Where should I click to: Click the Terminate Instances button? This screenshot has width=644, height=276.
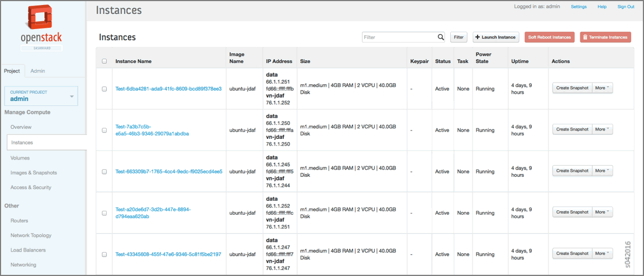(x=605, y=37)
